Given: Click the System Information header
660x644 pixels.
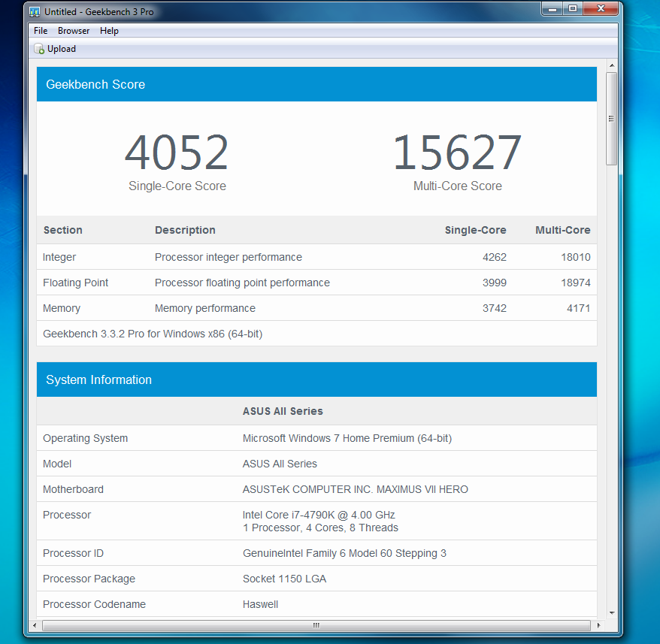Looking at the screenshot, I should point(316,379).
